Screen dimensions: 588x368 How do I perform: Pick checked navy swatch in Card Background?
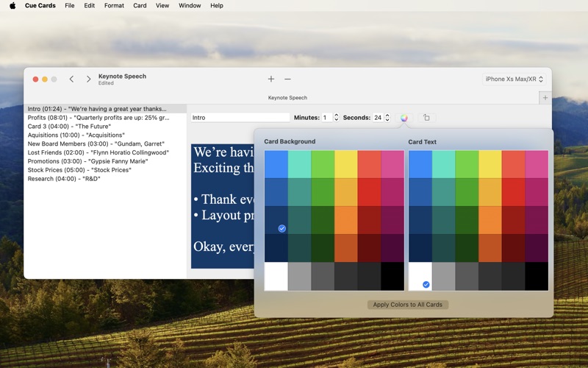pos(276,220)
